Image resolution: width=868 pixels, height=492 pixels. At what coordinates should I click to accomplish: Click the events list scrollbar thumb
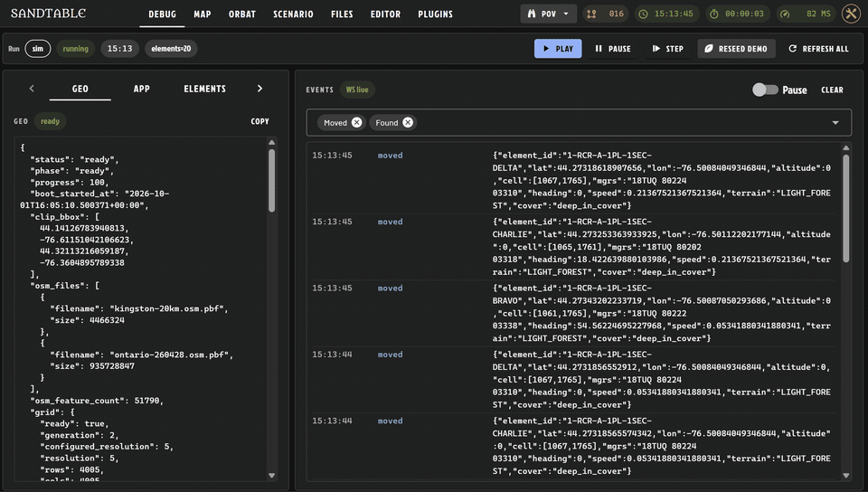(846, 208)
